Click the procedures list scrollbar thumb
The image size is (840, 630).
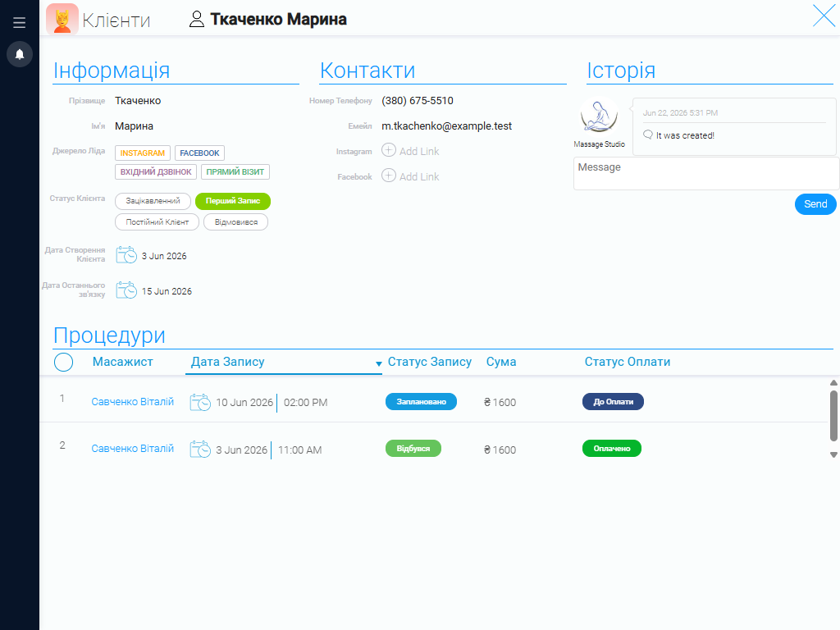833,416
